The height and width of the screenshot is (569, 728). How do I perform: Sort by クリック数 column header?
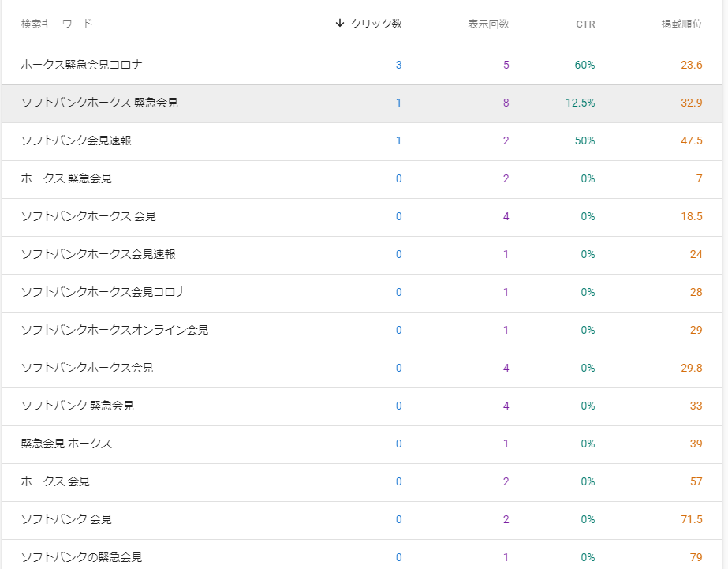376,24
